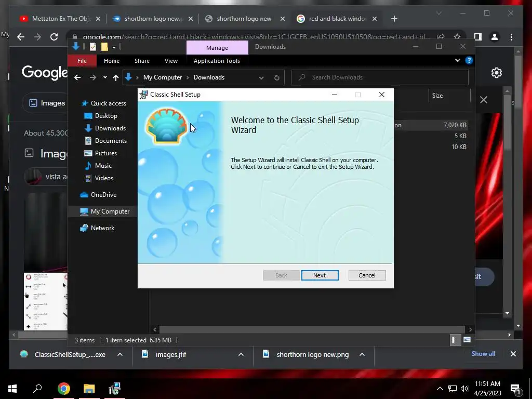Expand the Explorer ribbon chevron
532x399 pixels.
point(457,60)
